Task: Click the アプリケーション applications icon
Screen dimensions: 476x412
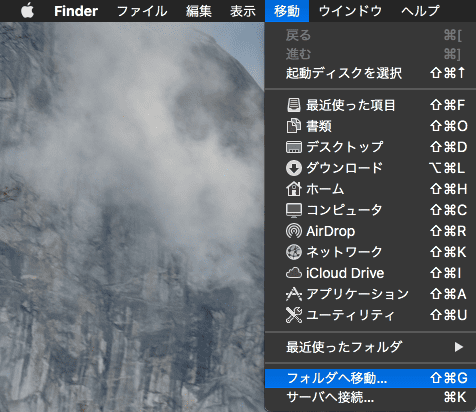Action: [294, 294]
